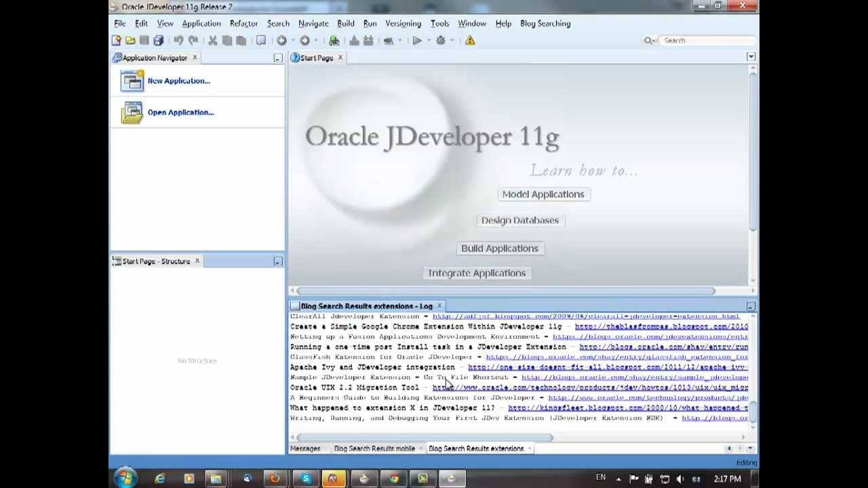Open the Blog Searching menu
Image resolution: width=868 pixels, height=488 pixels.
pos(545,23)
